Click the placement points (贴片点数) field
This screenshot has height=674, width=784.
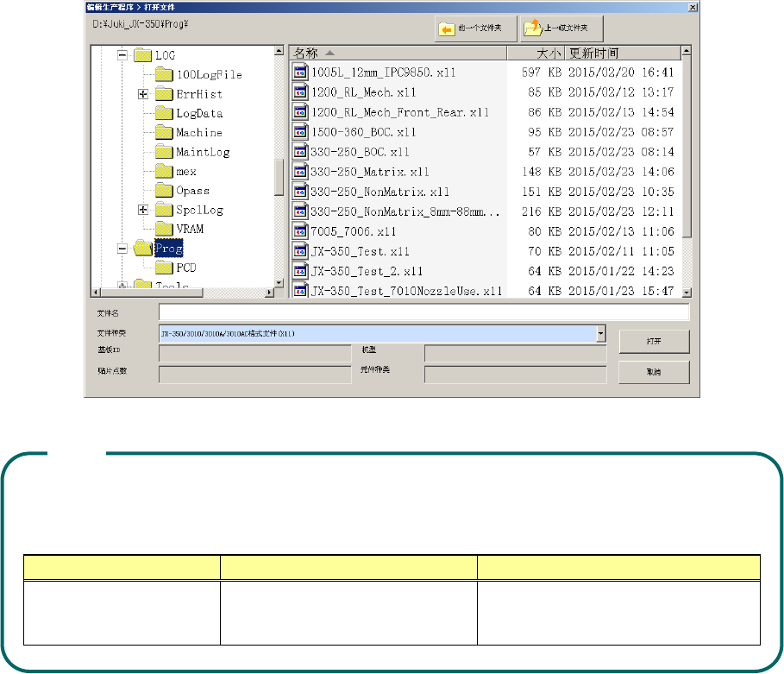255,375
